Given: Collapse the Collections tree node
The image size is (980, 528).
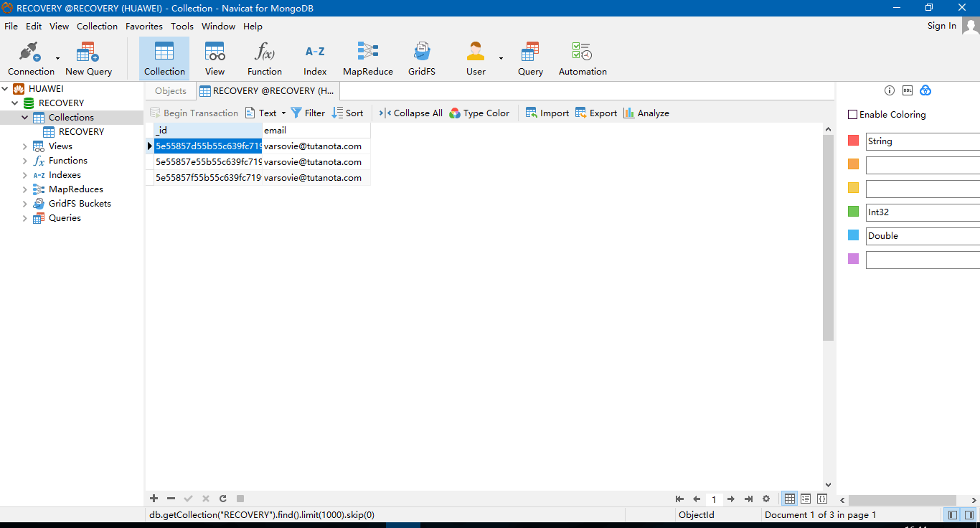Looking at the screenshot, I should (24, 118).
